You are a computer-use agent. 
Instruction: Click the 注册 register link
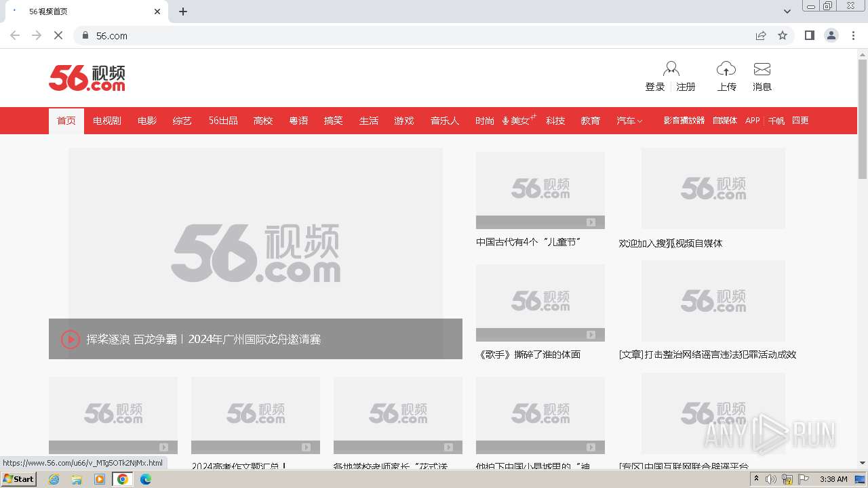[x=686, y=87]
